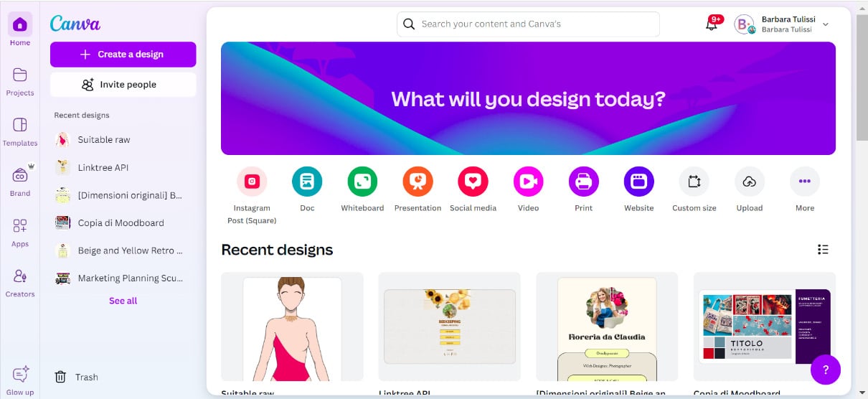Switch recent designs to list view
Viewport: 868px width, 399px height.
pos(823,250)
